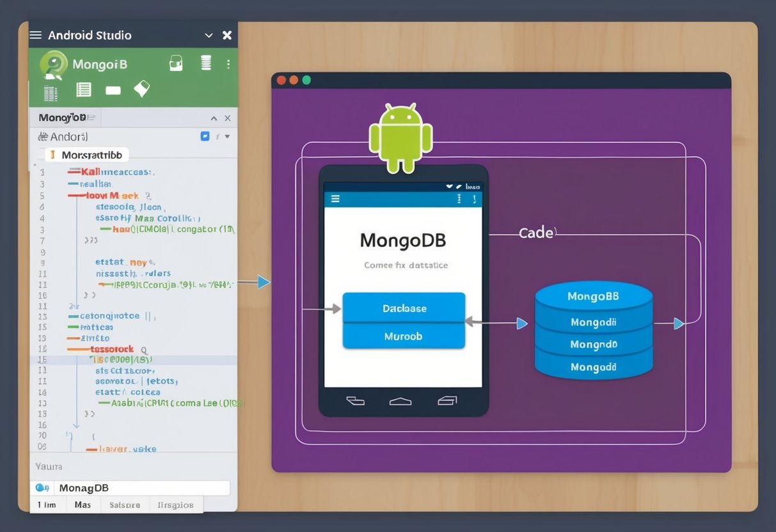The width and height of the screenshot is (776, 532).
Task: Switch to the 'Saisare' bottom tab
Action: coord(125,505)
